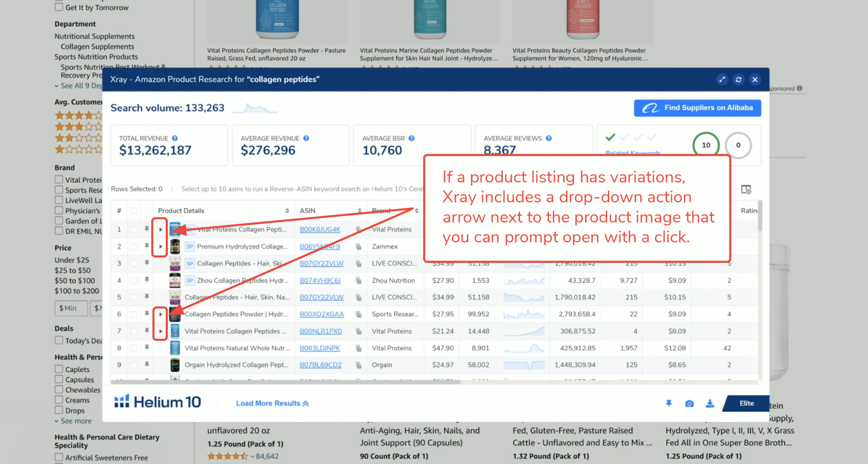This screenshot has height=464, width=868.
Task: Click the download export icon
Action: pyautogui.click(x=710, y=404)
